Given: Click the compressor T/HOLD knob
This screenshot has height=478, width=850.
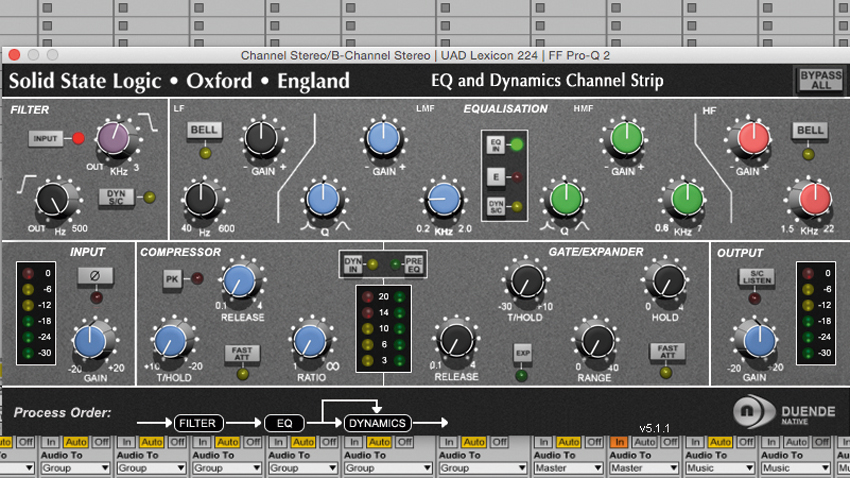Looking at the screenshot, I should (x=171, y=341).
